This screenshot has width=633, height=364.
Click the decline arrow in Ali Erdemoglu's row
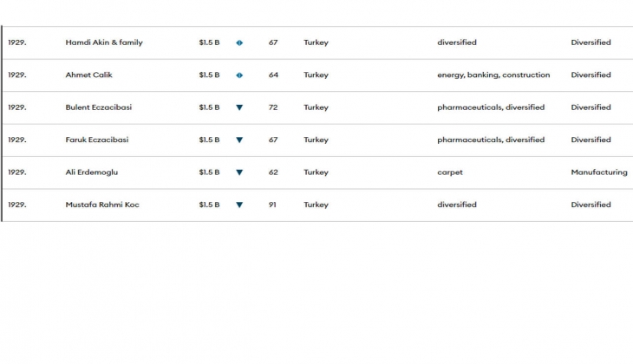click(x=239, y=172)
